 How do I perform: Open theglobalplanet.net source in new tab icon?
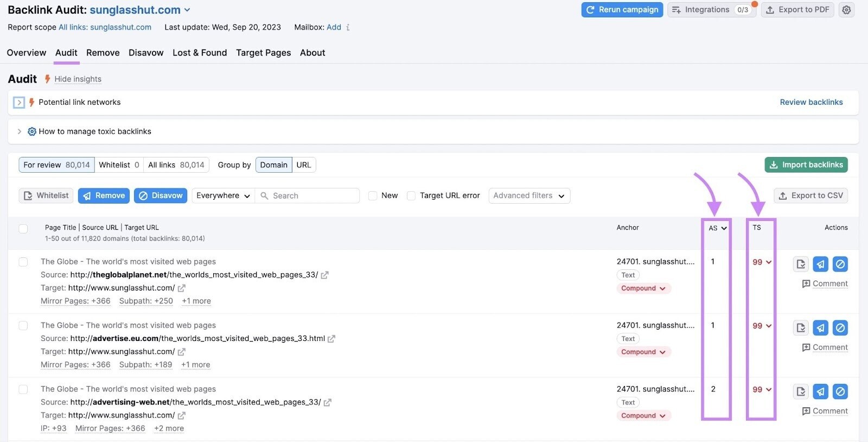coord(324,275)
